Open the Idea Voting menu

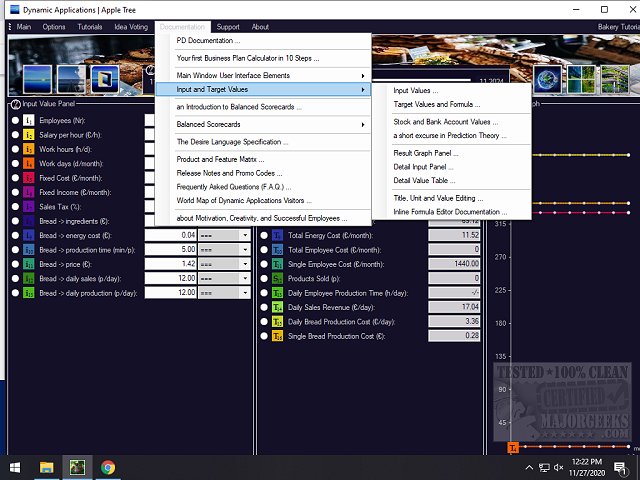pyautogui.click(x=131, y=27)
